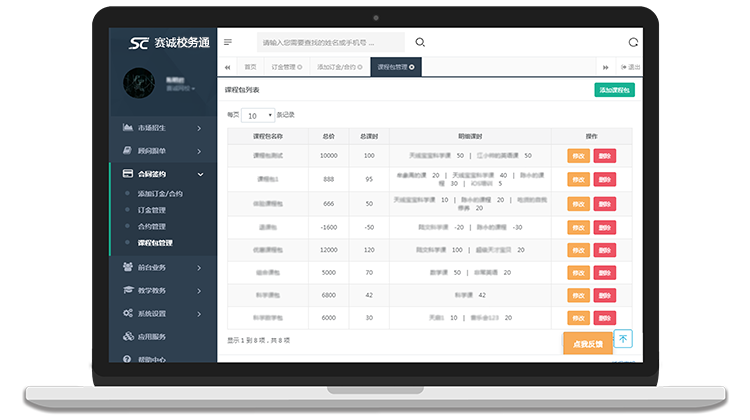
Task: Click the user avatar picture
Action: [x=139, y=83]
